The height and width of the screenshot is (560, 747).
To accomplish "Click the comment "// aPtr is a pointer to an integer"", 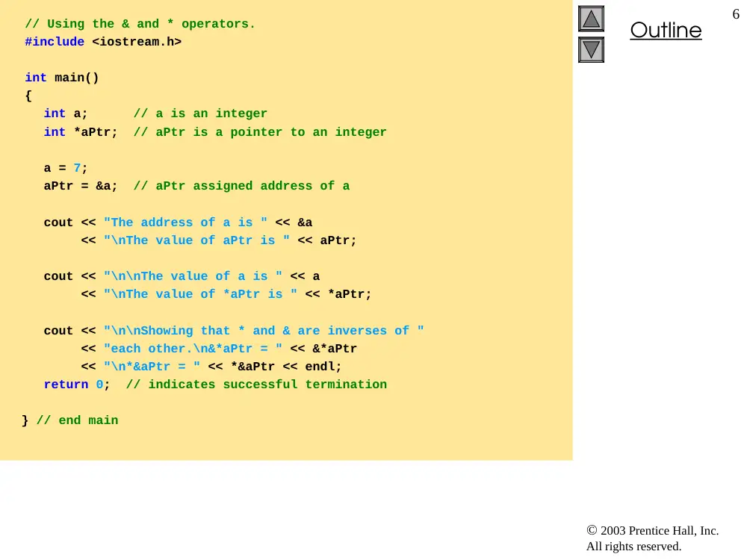I will coord(260,132).
